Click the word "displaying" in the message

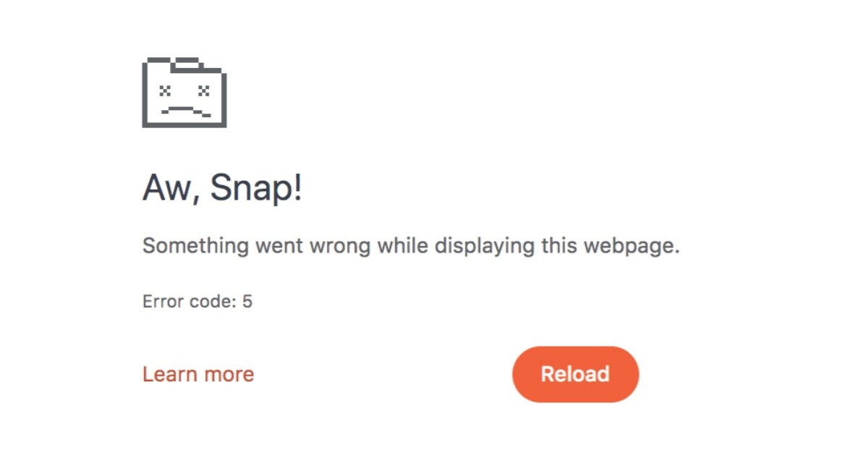pyautogui.click(x=484, y=247)
